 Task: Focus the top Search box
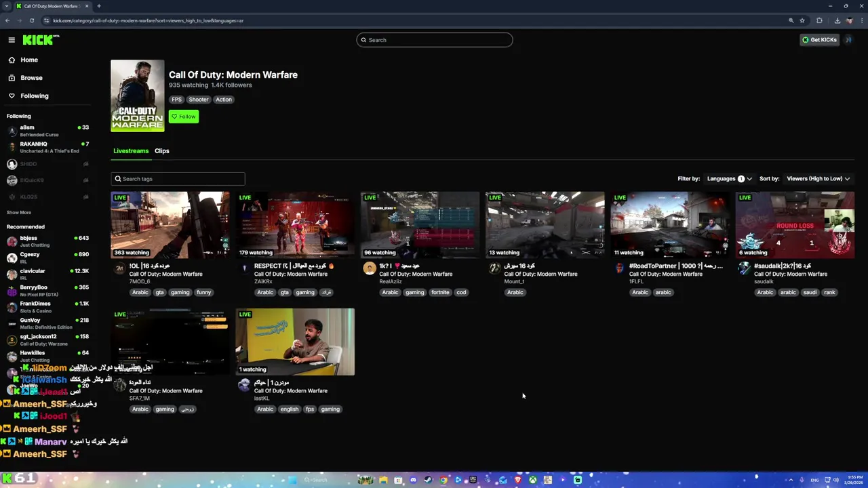(435, 40)
